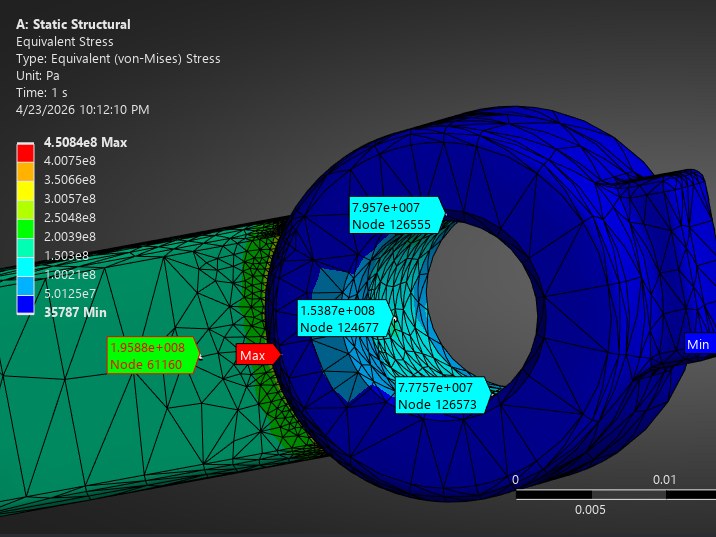
Task: Click the red legend color band
Action: point(26,153)
